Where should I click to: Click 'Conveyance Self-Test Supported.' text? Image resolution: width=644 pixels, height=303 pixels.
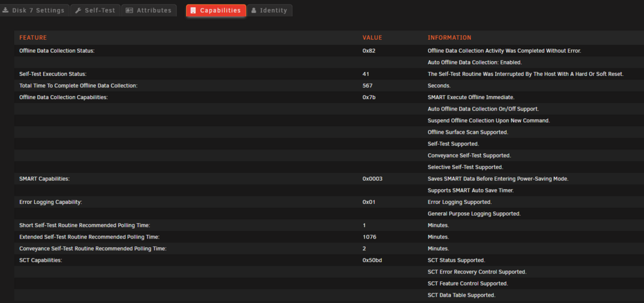click(469, 156)
